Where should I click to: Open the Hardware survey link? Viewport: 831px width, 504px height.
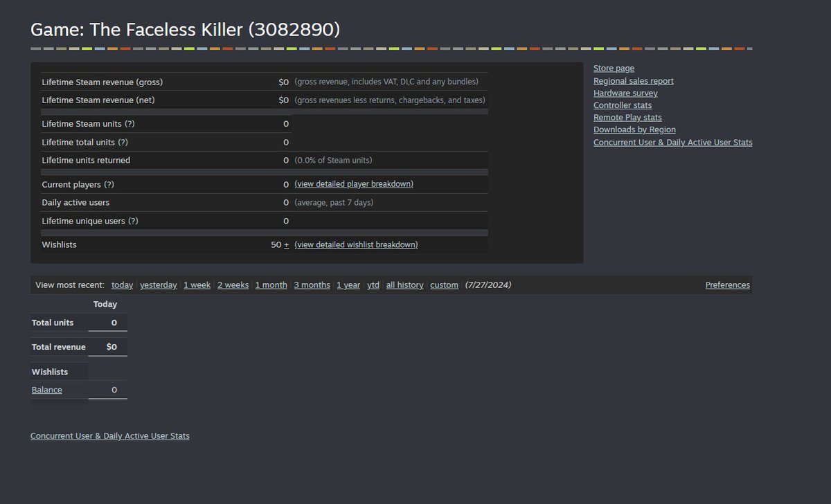pyautogui.click(x=625, y=93)
